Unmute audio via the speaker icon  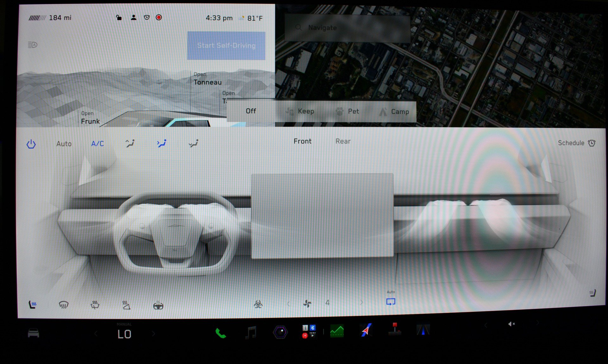511,324
